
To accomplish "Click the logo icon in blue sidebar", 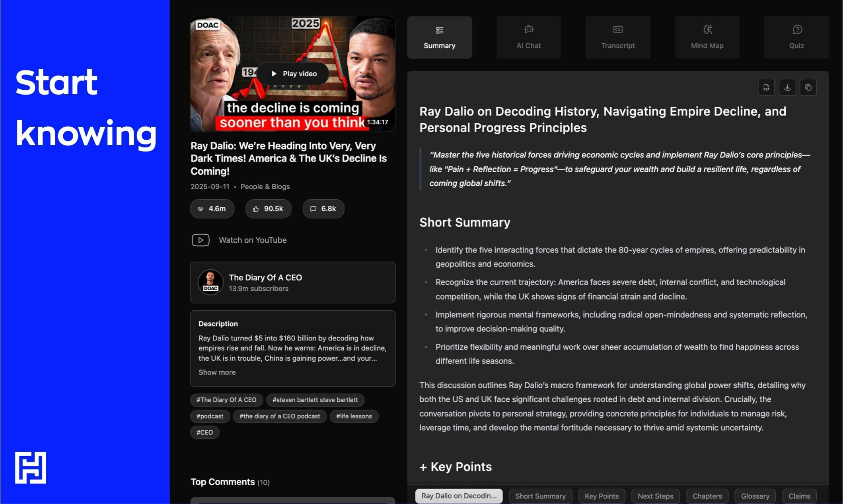I will (x=31, y=467).
